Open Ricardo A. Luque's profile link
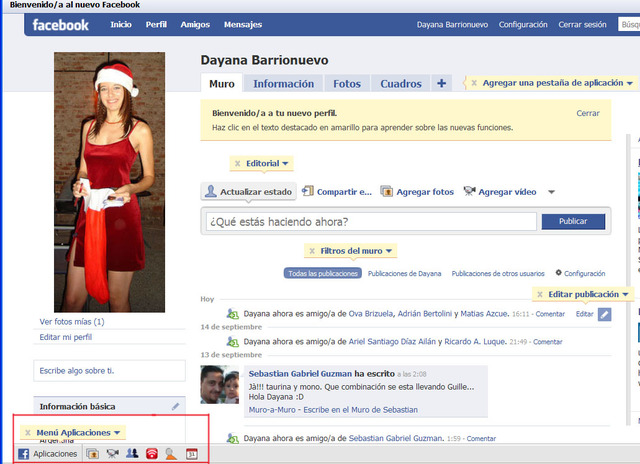The image size is (640, 464). click(x=475, y=342)
